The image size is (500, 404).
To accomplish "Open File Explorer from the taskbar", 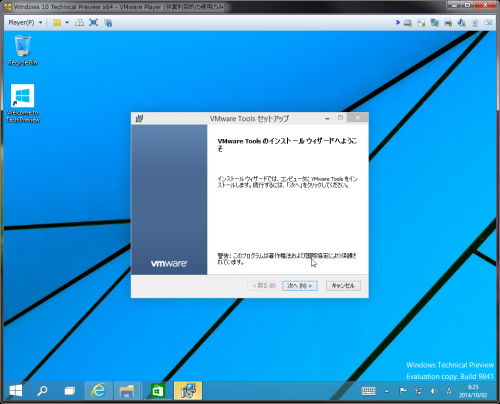I will (x=127, y=391).
